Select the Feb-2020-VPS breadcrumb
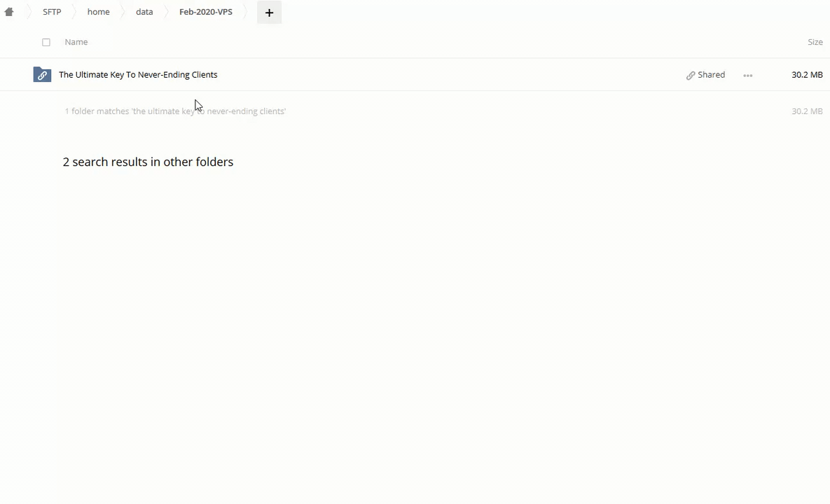Screen dimensions: 830x504 tap(205, 12)
